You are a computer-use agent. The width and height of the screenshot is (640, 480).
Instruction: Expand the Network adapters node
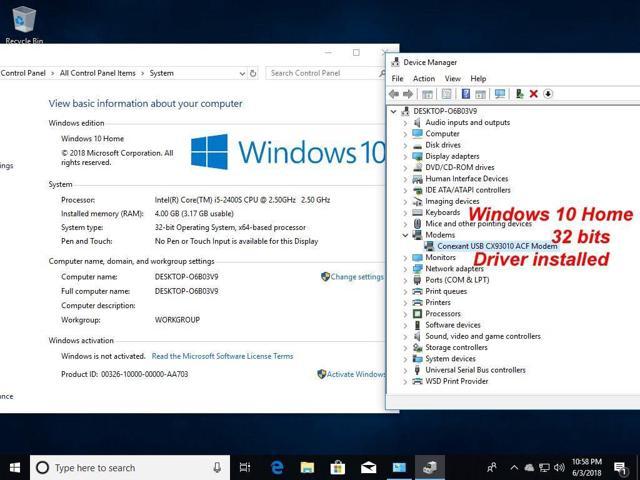[405, 269]
